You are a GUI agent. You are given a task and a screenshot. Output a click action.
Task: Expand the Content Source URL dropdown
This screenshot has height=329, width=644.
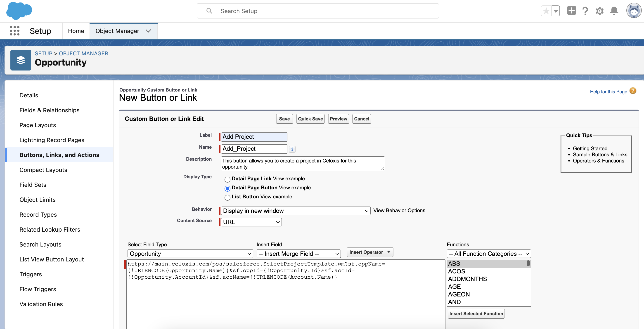pos(251,222)
